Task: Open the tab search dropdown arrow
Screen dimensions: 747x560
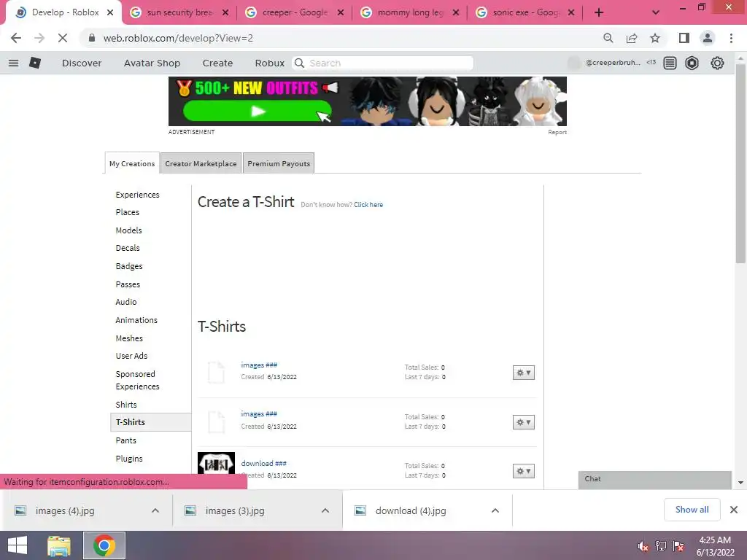Action: coord(656,12)
